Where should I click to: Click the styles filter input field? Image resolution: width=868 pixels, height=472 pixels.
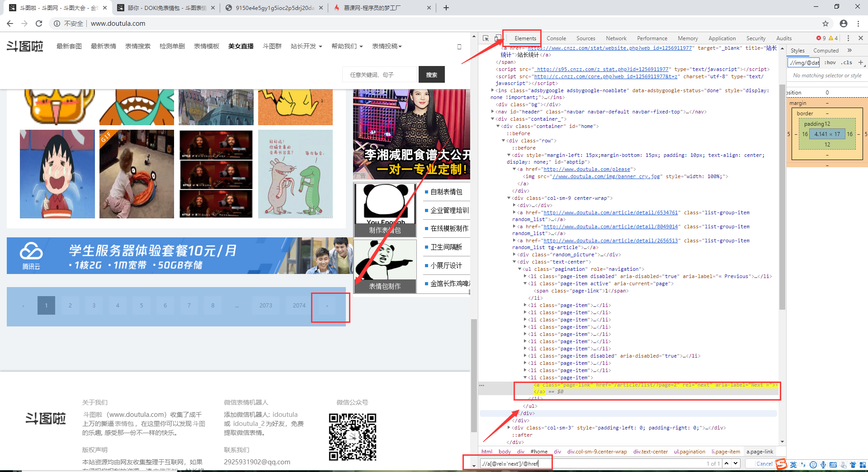pyautogui.click(x=804, y=62)
